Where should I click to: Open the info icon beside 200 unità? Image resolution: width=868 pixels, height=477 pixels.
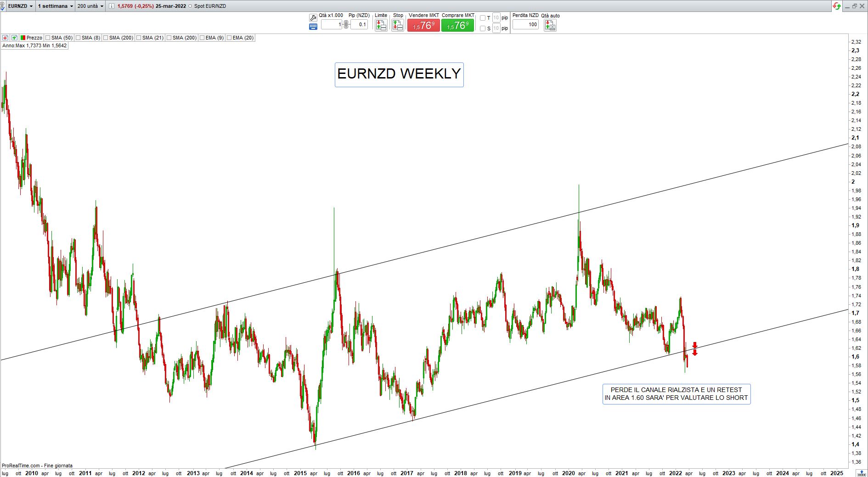(x=111, y=6)
